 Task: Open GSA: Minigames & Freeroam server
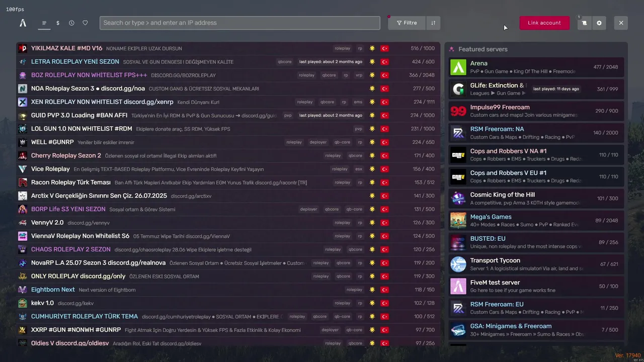pyautogui.click(x=536, y=330)
